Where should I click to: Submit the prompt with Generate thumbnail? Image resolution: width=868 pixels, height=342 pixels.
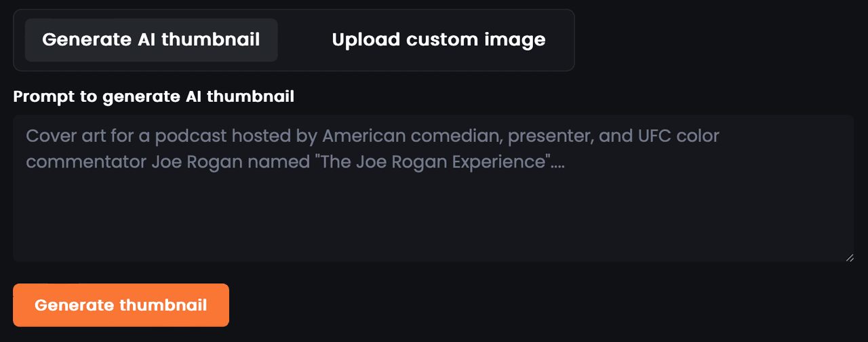(x=121, y=305)
